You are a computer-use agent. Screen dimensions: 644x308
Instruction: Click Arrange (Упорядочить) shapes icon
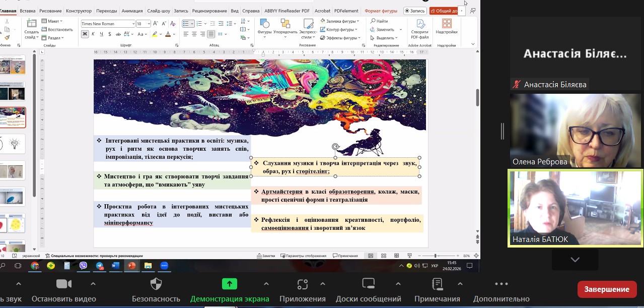tap(285, 25)
